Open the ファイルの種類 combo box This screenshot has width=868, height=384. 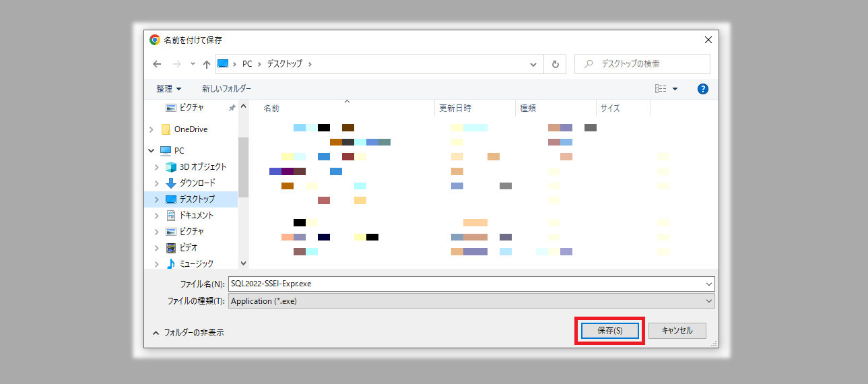click(x=471, y=301)
